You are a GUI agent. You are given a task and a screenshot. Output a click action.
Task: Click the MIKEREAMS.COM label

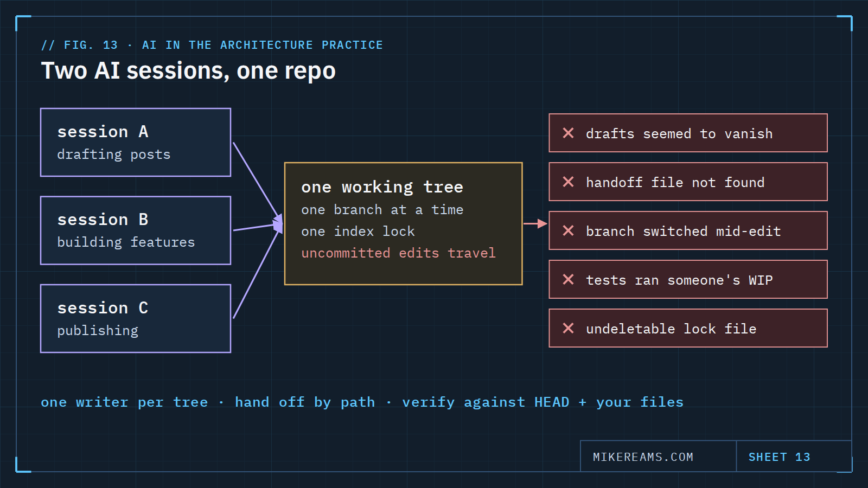point(643,457)
